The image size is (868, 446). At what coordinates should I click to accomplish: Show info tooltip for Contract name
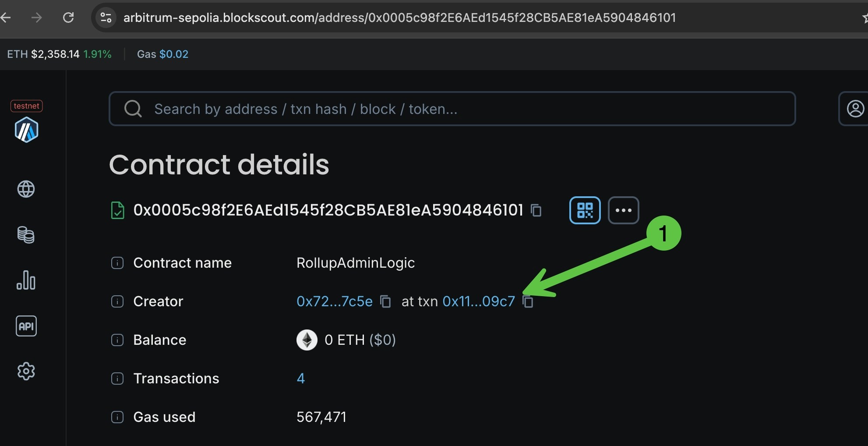point(117,263)
